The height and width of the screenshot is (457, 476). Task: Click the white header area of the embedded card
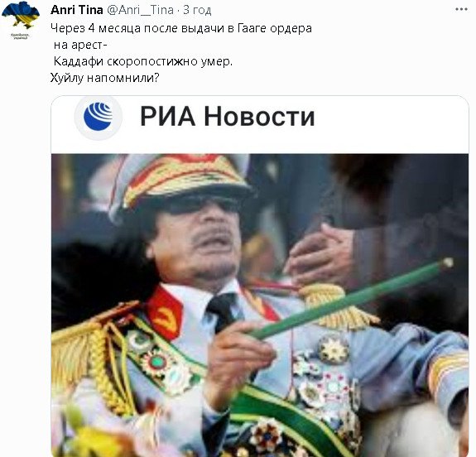click(260, 125)
